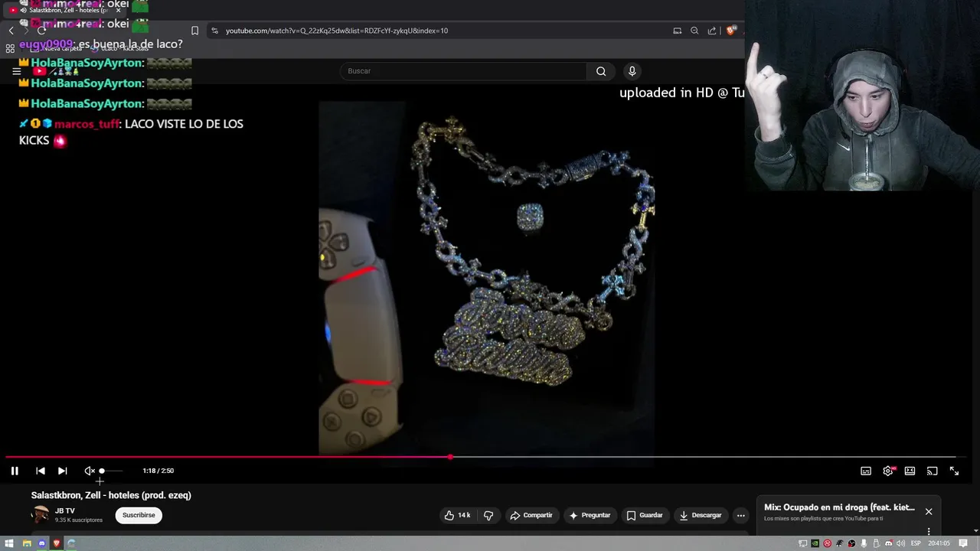Open the browser zoom magnifier icon
This screenshot has height=551, width=980.
click(694, 31)
